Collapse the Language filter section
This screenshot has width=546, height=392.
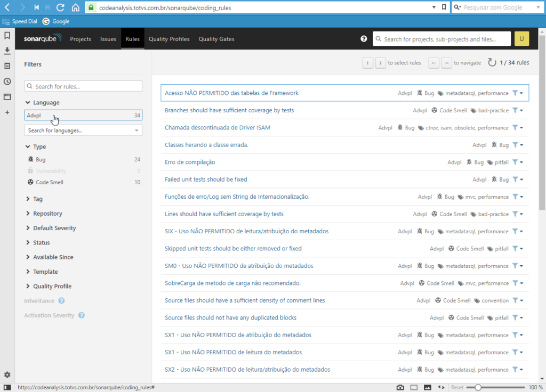(43, 103)
